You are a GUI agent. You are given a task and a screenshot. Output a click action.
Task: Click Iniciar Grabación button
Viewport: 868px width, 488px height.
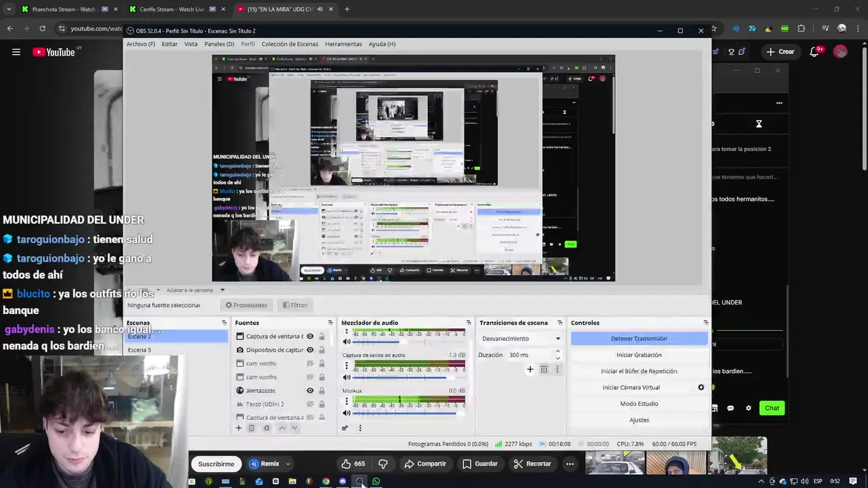click(x=639, y=355)
